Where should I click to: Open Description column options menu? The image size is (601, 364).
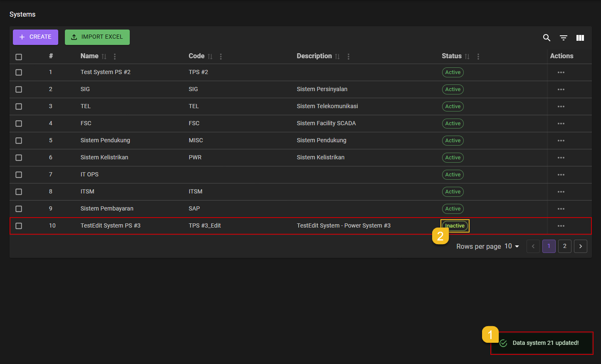349,57
